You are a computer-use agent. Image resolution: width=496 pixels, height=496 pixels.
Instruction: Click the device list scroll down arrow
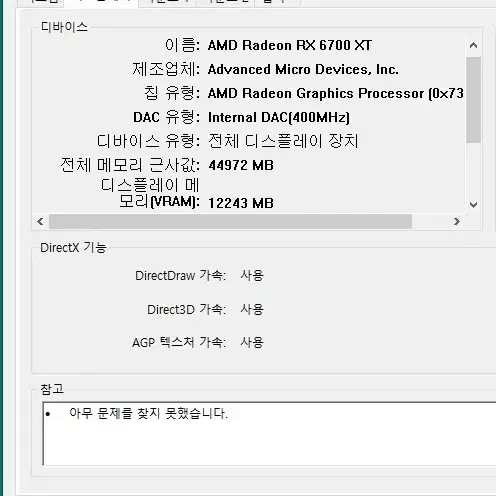(x=473, y=204)
